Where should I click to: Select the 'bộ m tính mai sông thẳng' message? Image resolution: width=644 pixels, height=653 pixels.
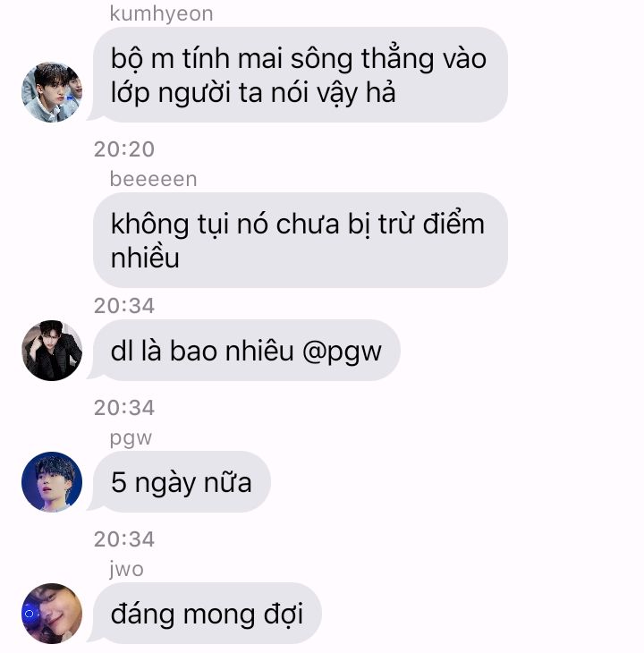tap(301, 75)
